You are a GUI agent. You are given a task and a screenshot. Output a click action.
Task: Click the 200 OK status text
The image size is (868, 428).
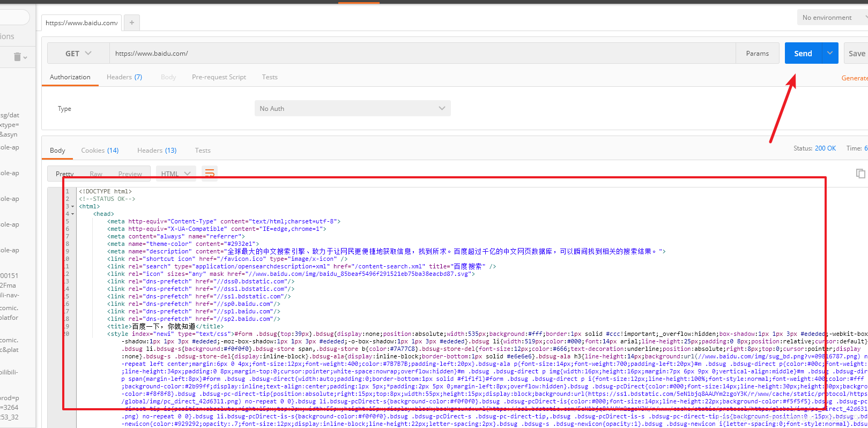825,148
